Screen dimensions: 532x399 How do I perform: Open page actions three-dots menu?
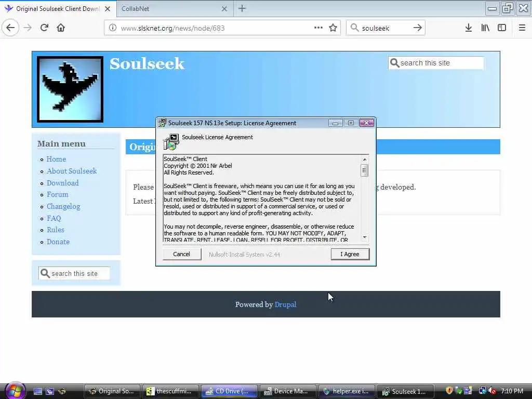click(x=318, y=28)
